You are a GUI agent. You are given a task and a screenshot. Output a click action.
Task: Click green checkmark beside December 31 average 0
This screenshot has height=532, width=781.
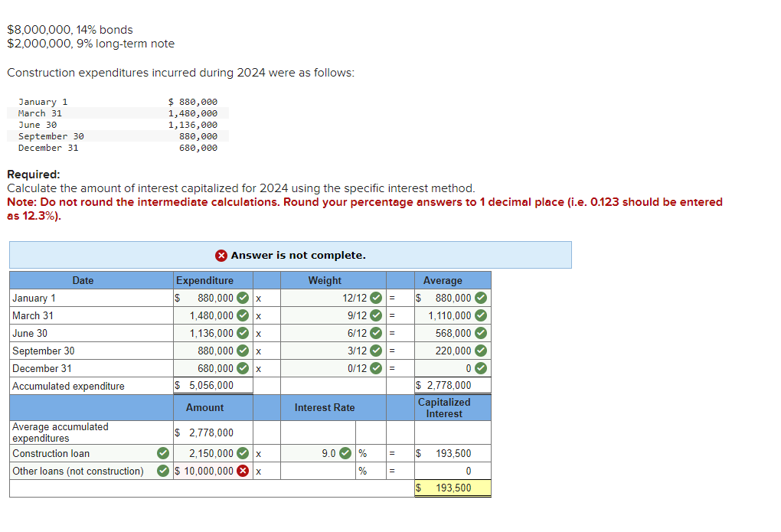[481, 368]
